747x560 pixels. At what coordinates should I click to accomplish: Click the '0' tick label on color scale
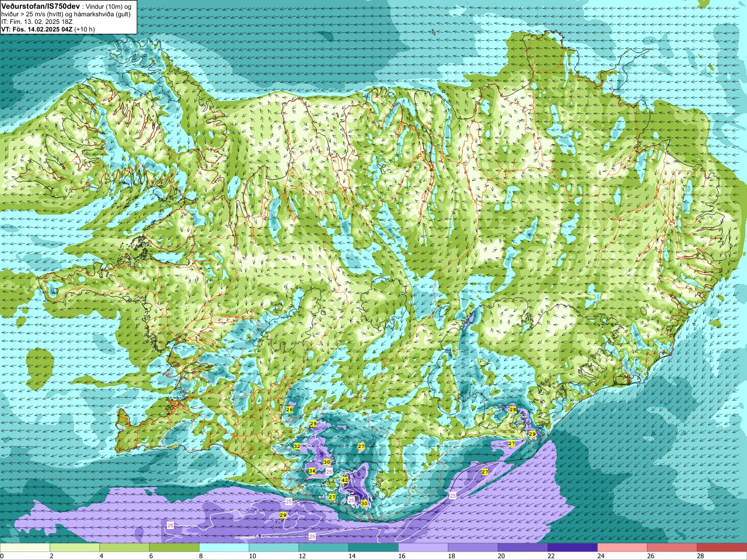[2, 556]
